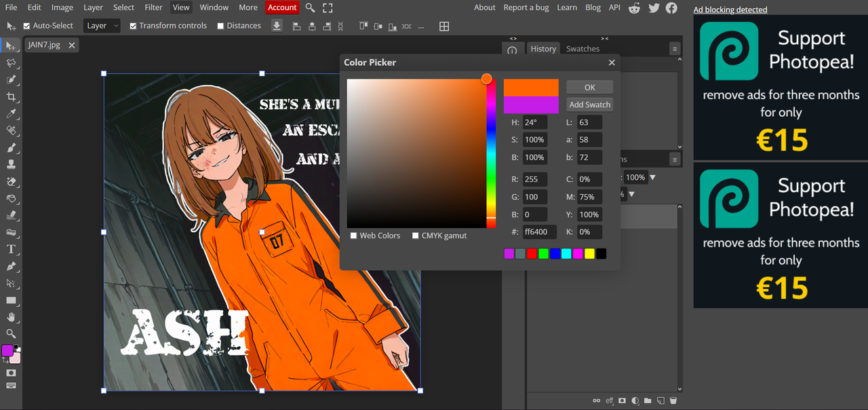Click the red Account button
The image size is (868, 410).
[x=282, y=7]
